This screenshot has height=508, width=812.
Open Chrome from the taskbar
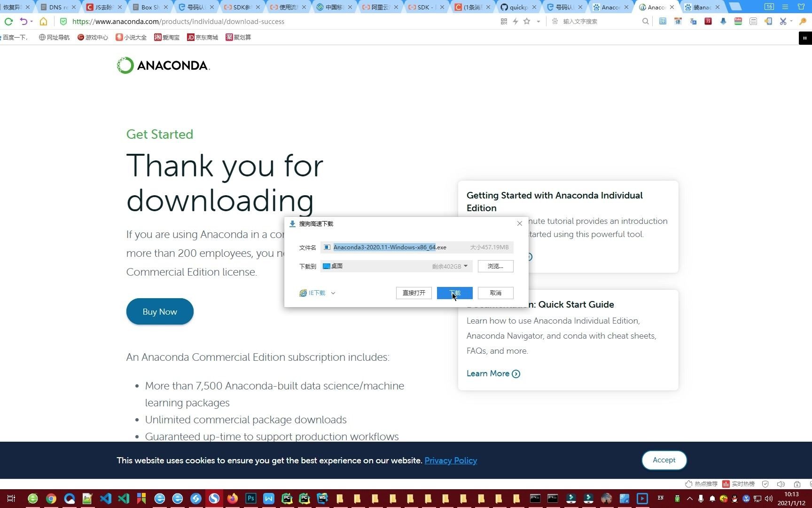(x=51, y=499)
